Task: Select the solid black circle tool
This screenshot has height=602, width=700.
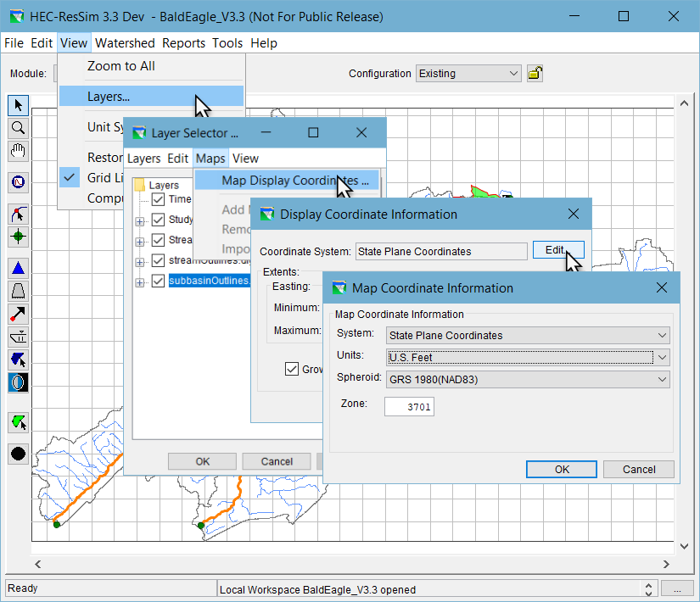Action: (19, 454)
